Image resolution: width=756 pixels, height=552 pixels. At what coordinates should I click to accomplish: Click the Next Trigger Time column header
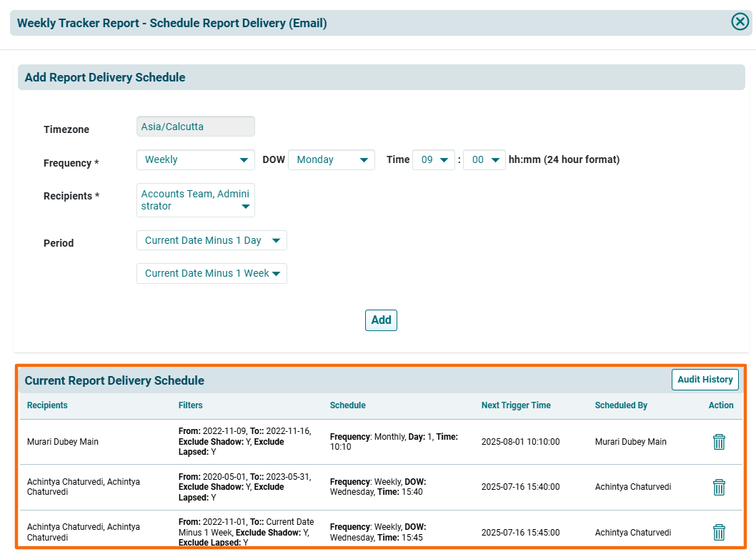516,405
